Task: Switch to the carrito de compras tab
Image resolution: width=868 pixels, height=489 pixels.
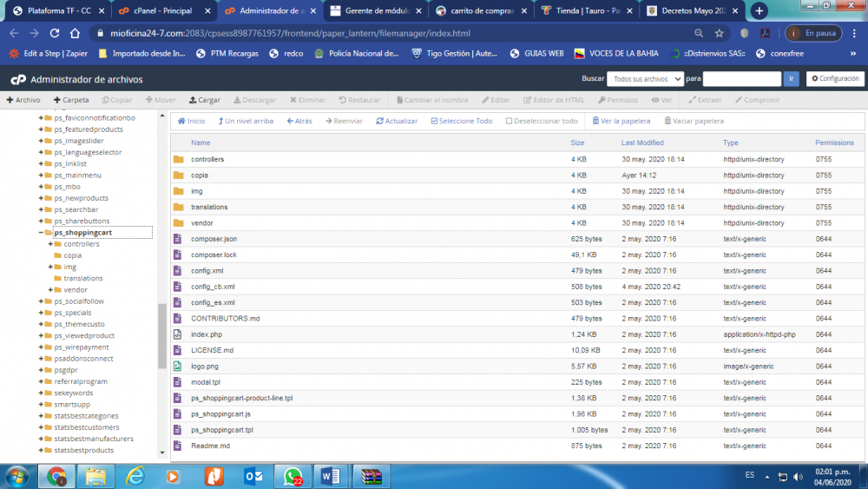Action: 482,10
